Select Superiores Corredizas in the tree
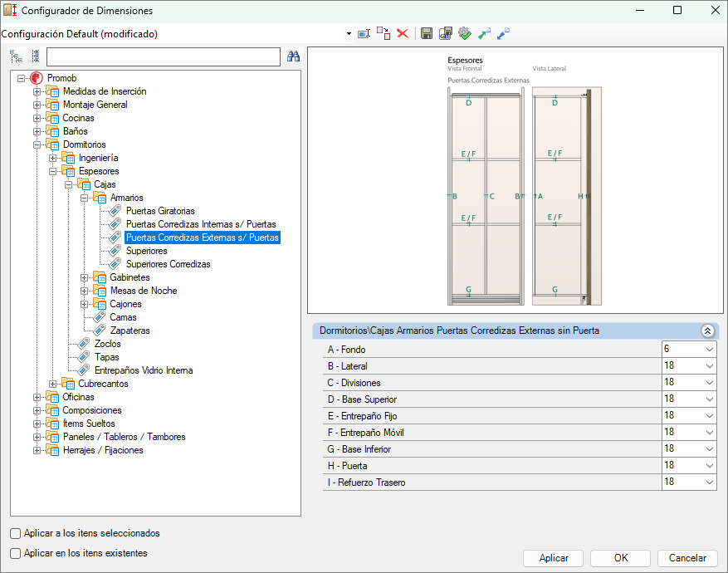Viewport: 728px width, 573px height. pyautogui.click(x=168, y=264)
